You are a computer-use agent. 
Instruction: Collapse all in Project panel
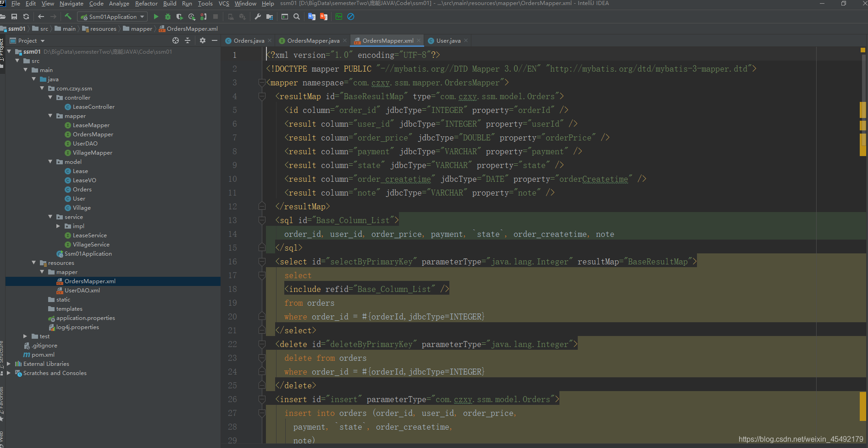pyautogui.click(x=187, y=40)
